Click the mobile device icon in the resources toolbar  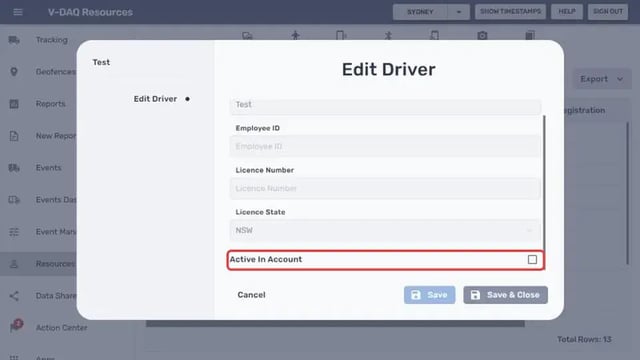click(341, 36)
